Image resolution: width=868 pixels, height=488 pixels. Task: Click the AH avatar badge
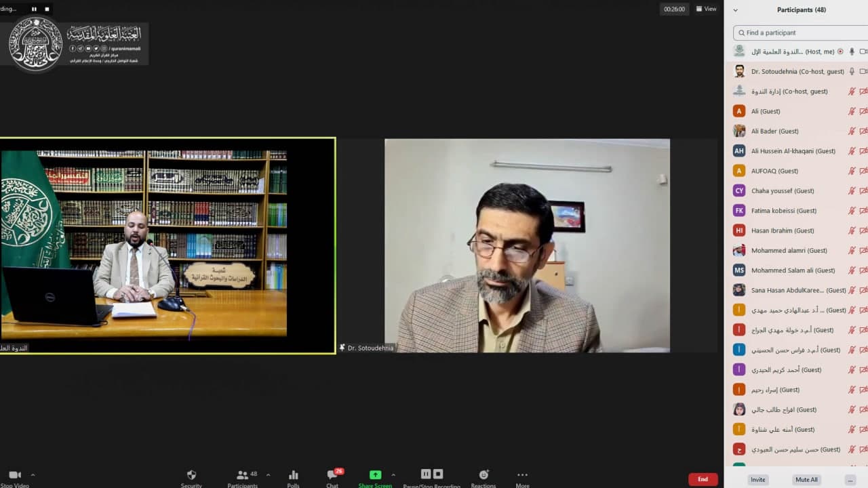(x=739, y=151)
